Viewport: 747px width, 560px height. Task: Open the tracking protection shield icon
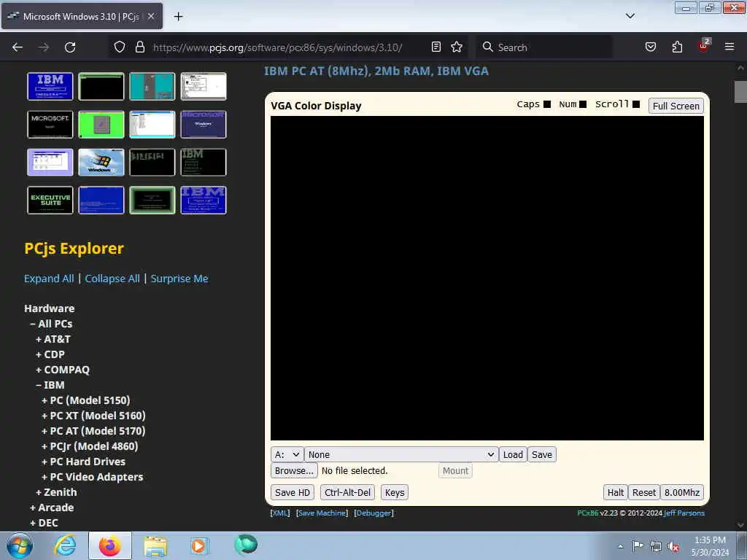coord(120,47)
